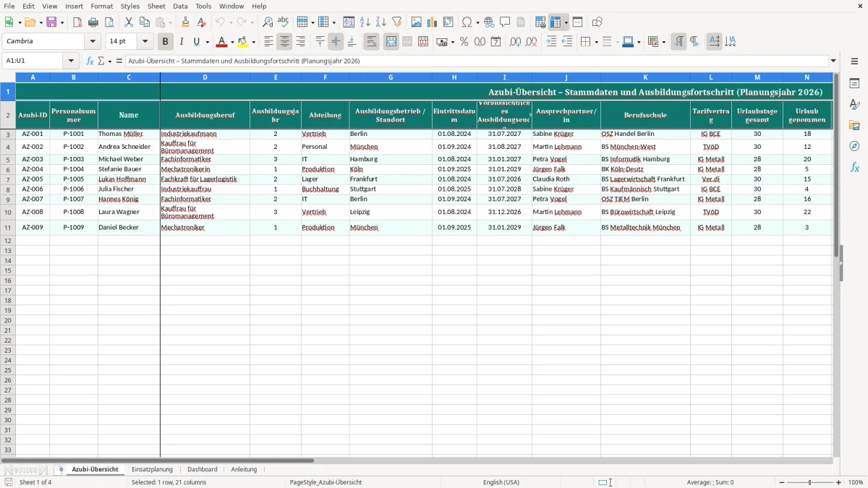Open the font size dropdown
This screenshot has height=488, width=868.
pyautogui.click(x=145, y=42)
